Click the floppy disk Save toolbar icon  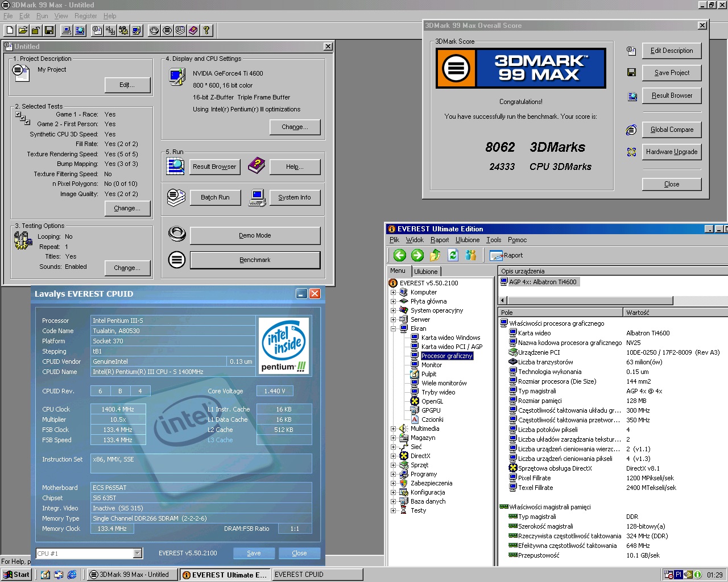[x=49, y=30]
